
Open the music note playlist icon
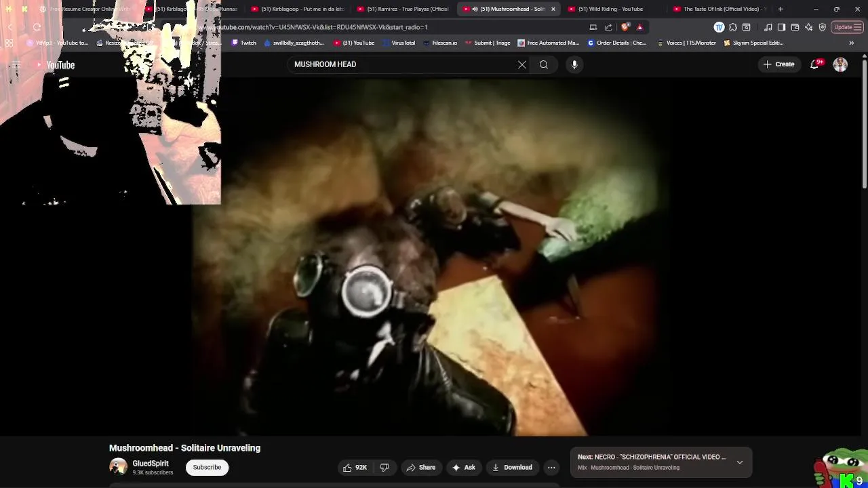click(x=768, y=27)
